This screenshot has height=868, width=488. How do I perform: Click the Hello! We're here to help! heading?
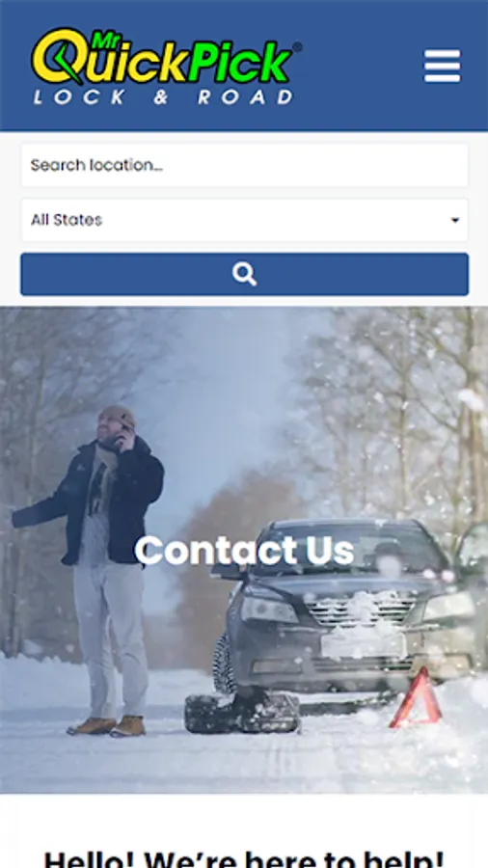[x=244, y=857]
